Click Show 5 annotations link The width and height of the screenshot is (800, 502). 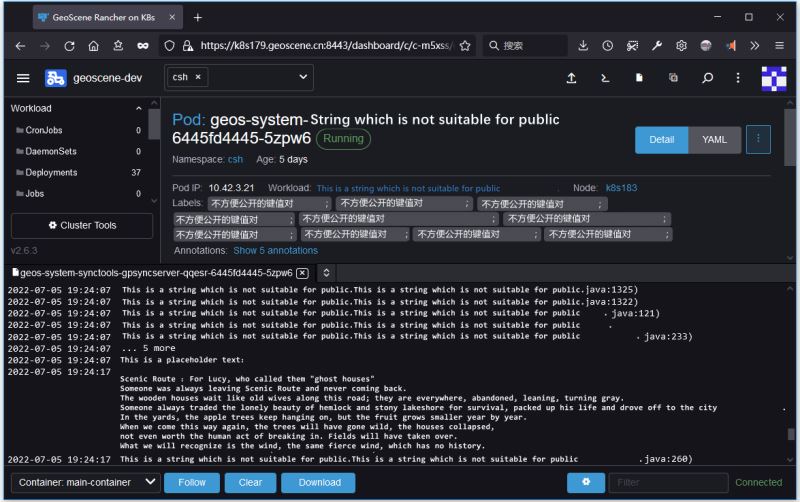pos(275,250)
